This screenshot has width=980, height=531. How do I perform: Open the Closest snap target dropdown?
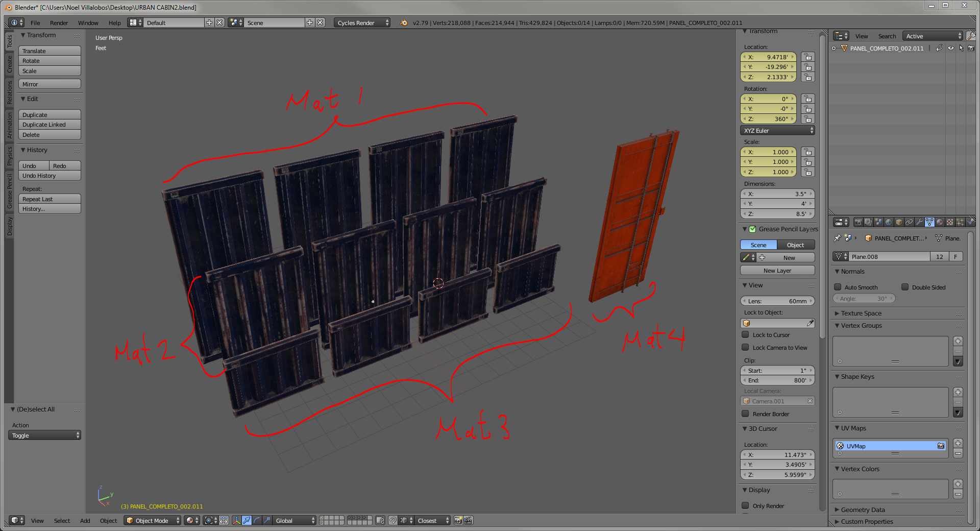tap(433, 520)
